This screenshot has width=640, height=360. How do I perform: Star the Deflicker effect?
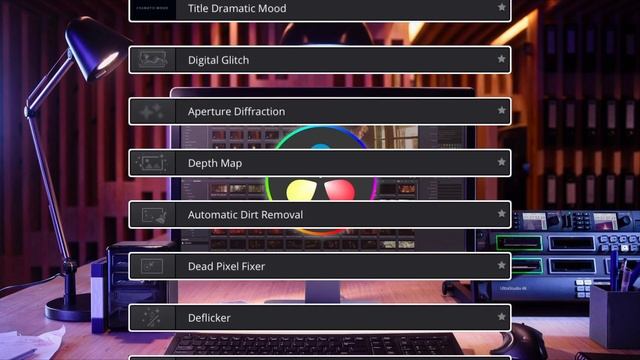[502, 317]
